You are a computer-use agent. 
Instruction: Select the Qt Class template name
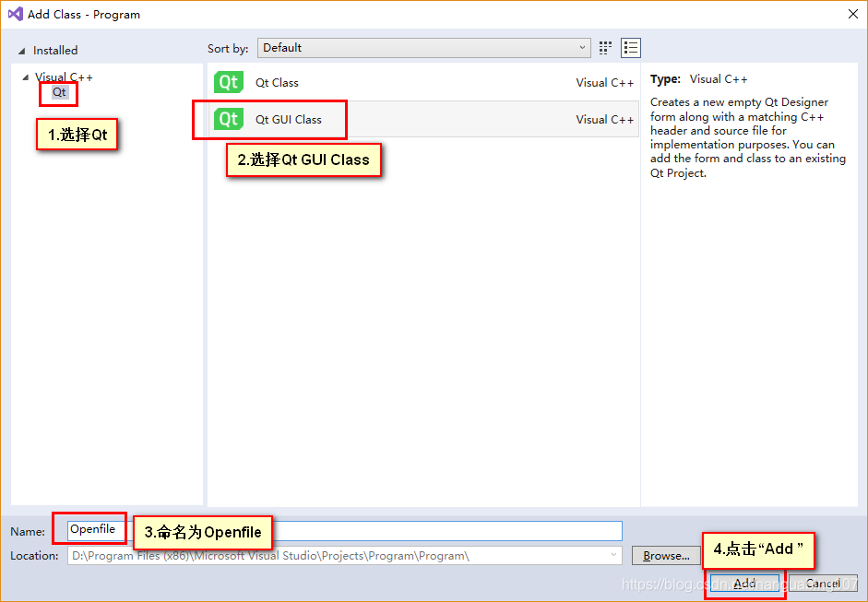point(277,83)
